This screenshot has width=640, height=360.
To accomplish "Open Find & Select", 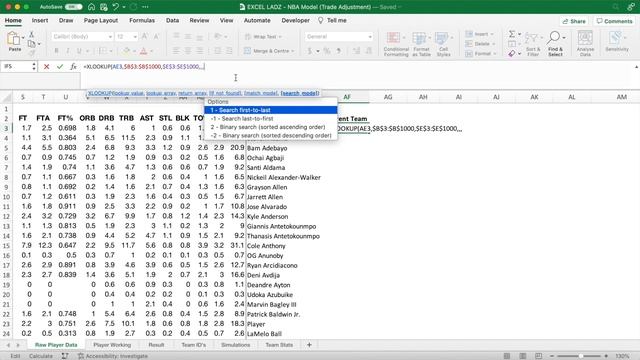I will [x=555, y=44].
